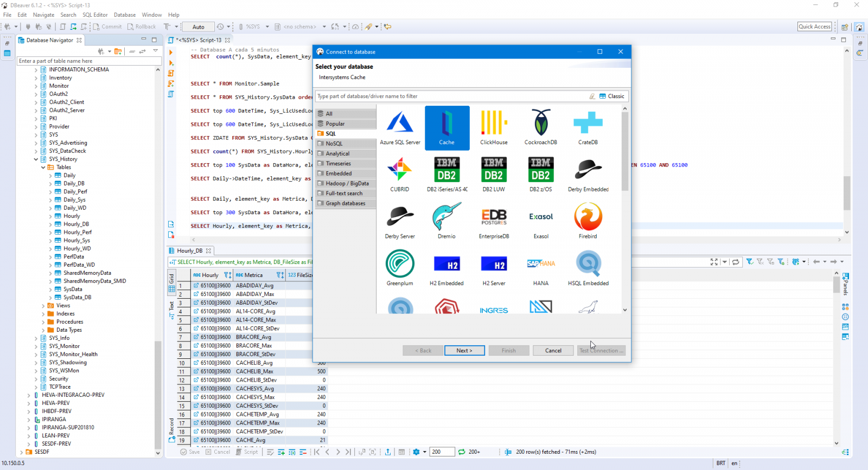
Task: Pick the CUBRID database icon
Action: pyautogui.click(x=400, y=175)
